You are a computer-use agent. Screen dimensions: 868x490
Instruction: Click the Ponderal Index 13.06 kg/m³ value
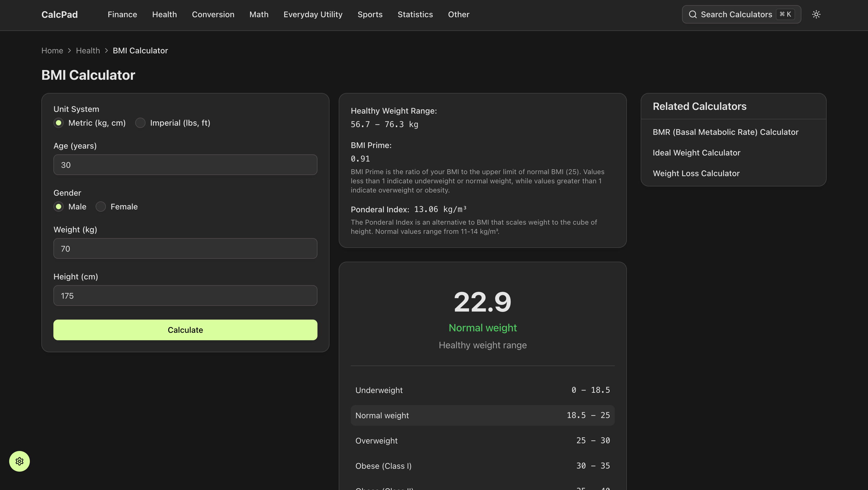click(x=440, y=209)
